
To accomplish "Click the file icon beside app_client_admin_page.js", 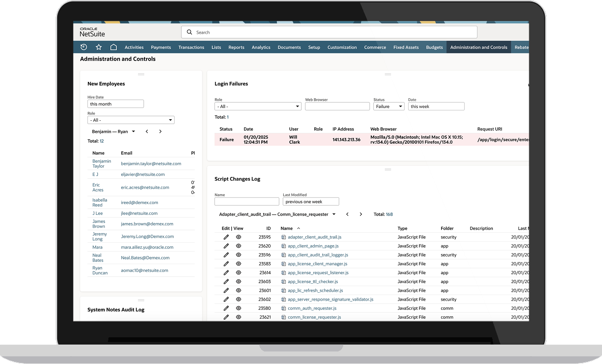I will click(283, 246).
